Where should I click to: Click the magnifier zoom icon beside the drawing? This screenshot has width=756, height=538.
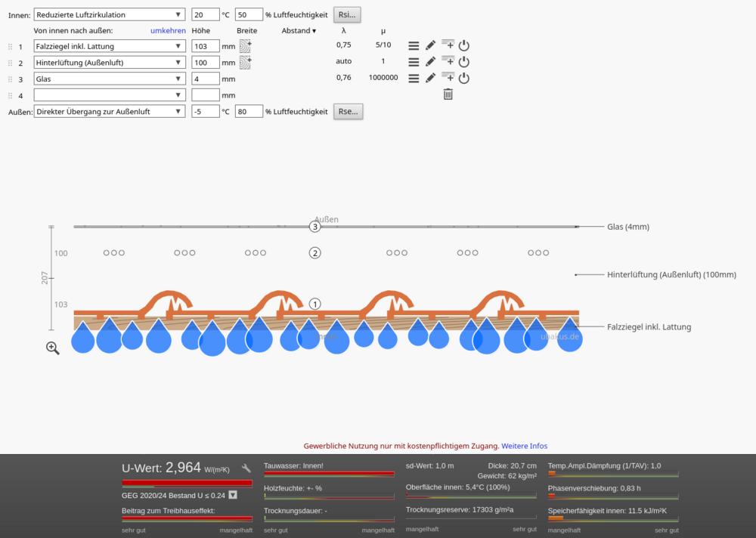pos(53,348)
